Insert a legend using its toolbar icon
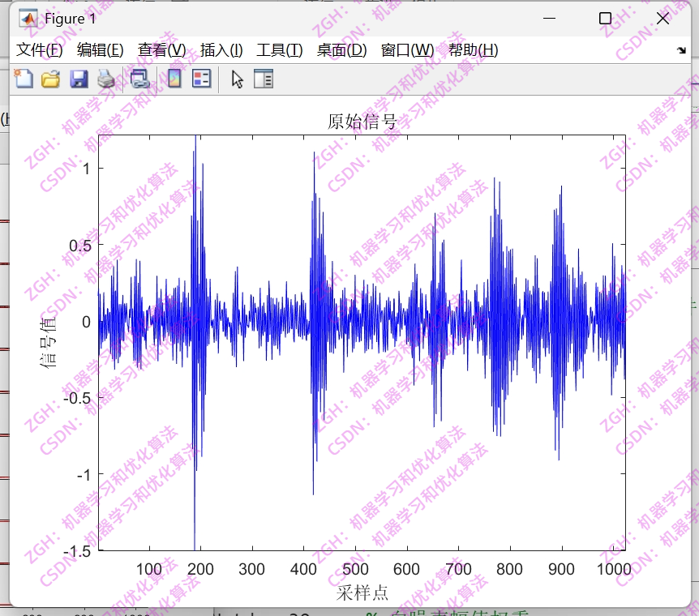The image size is (699, 616). coord(202,79)
